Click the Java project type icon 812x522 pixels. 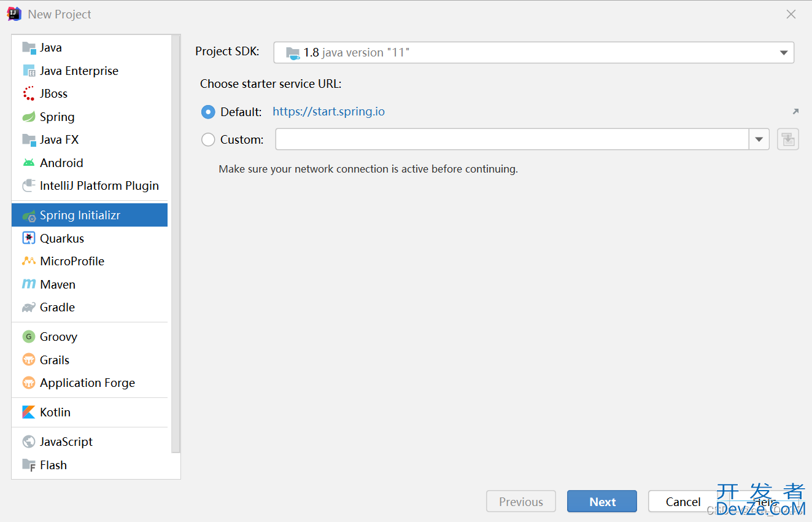coord(29,48)
